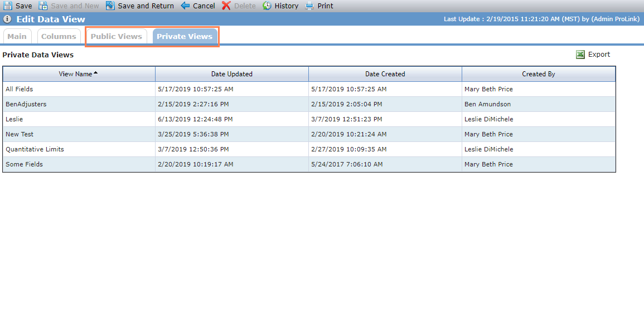The height and width of the screenshot is (314, 644).
Task: Click Date Updated 2/20/2019 10:19:17 AM
Action: pyautogui.click(x=196, y=164)
